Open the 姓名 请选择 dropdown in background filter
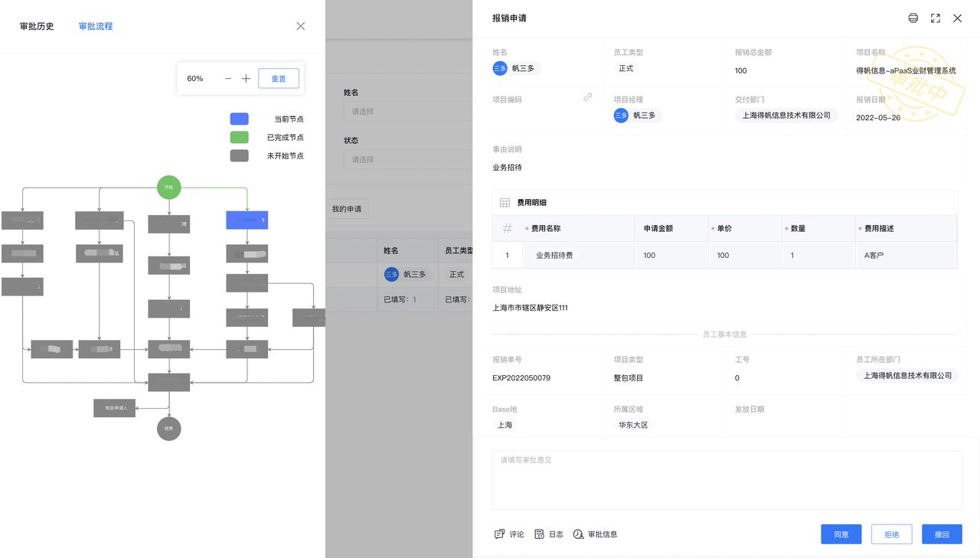The width and height of the screenshot is (980, 558). click(408, 112)
